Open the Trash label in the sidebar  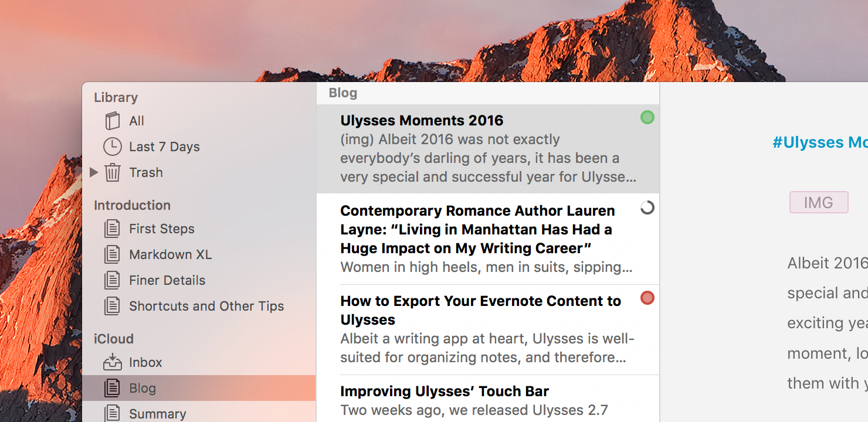coord(146,172)
